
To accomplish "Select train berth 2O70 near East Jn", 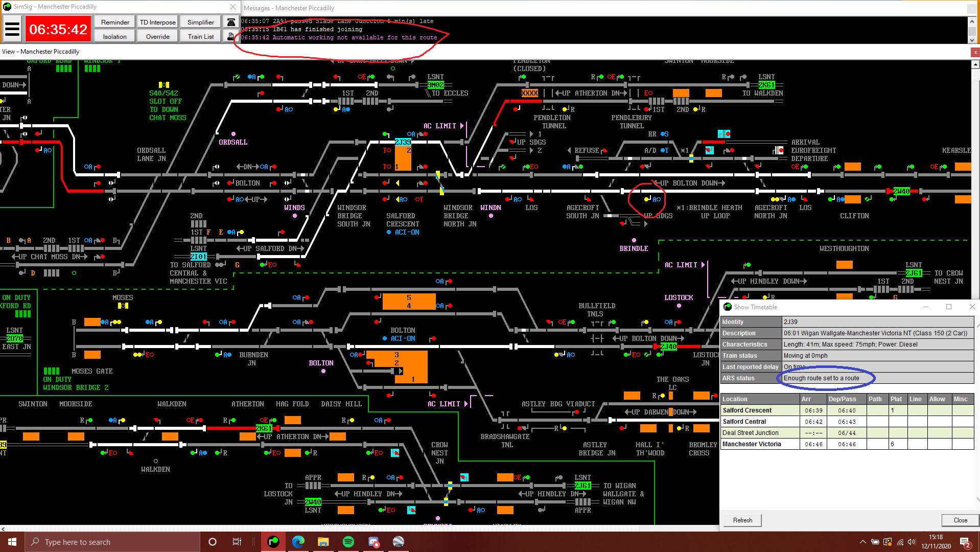I will point(14,338).
